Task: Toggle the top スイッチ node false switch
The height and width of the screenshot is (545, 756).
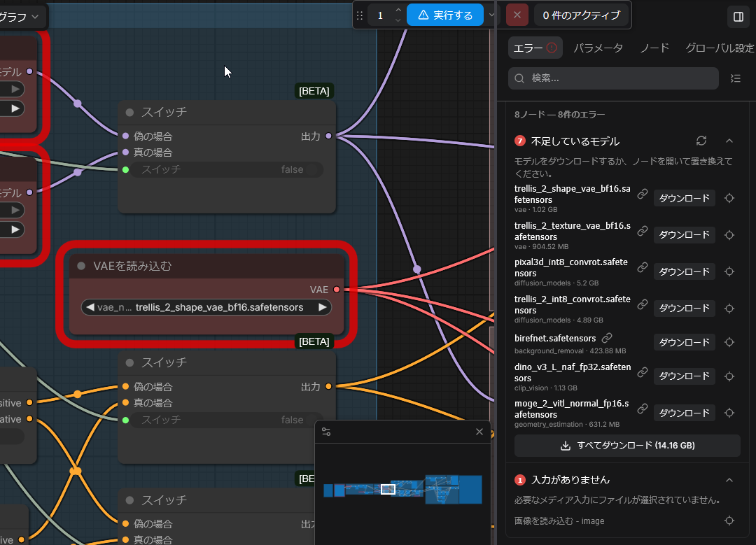Action: (x=226, y=169)
